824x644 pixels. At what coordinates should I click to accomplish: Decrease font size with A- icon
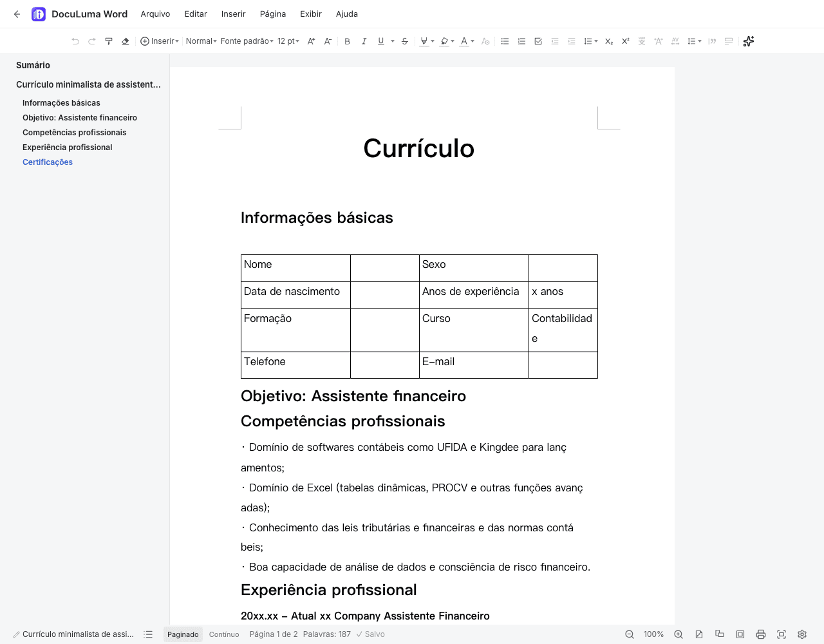point(328,41)
